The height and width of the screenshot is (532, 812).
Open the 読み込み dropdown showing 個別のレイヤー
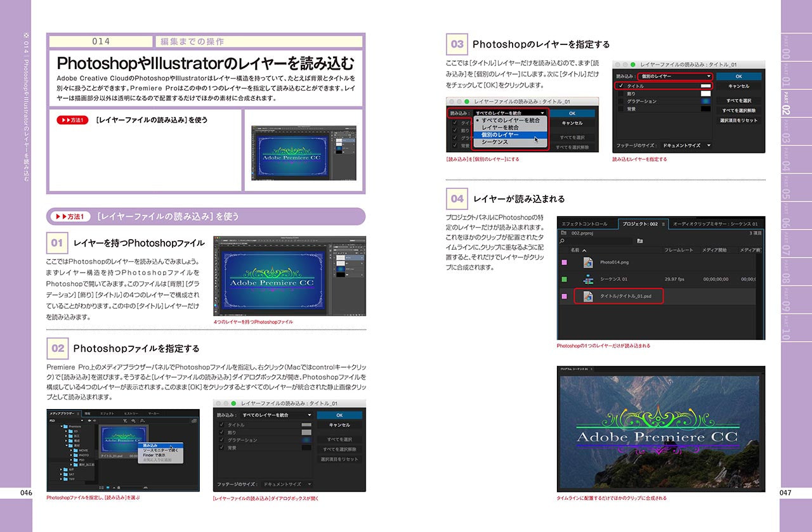(x=675, y=76)
